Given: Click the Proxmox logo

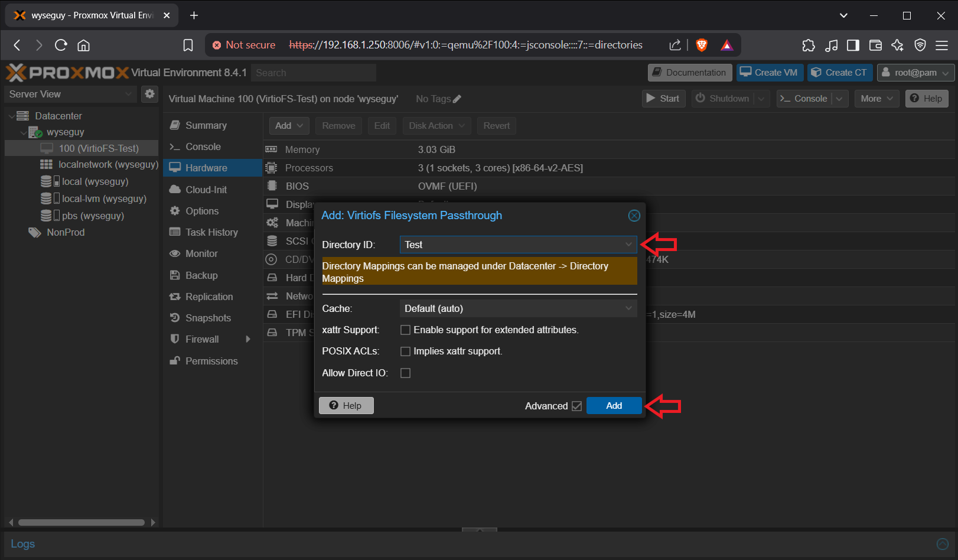Looking at the screenshot, I should (x=67, y=73).
